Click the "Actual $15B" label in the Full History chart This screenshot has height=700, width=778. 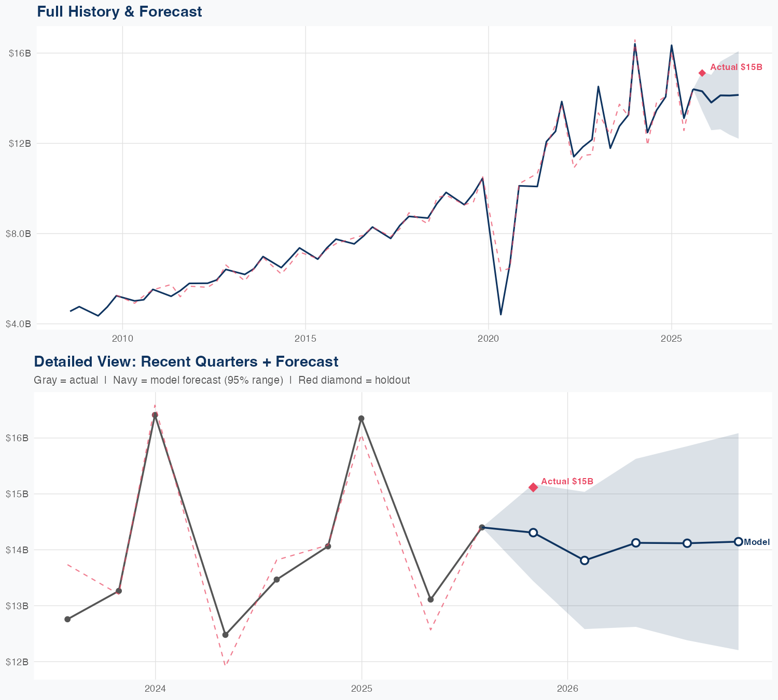pos(736,67)
